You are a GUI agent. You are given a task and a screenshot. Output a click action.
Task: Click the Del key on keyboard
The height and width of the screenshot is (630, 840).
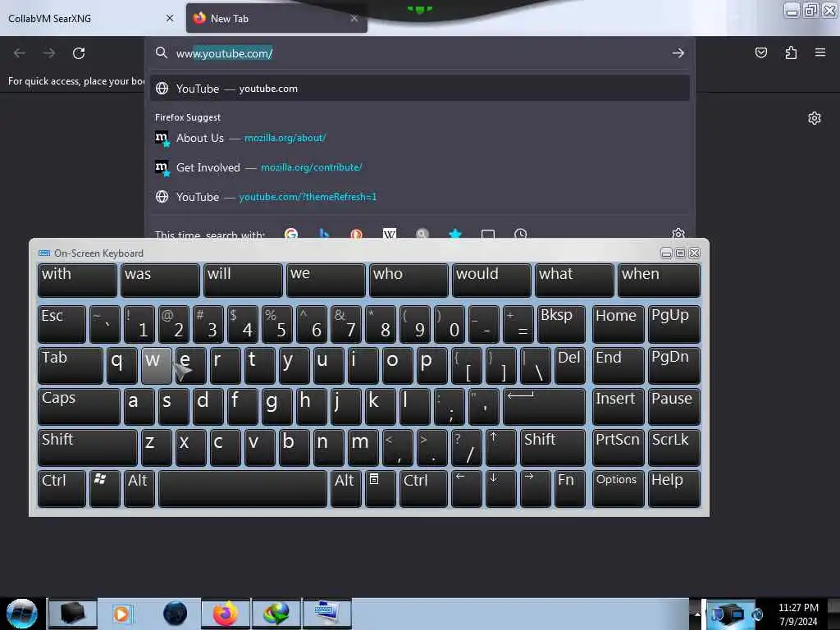[x=570, y=365]
